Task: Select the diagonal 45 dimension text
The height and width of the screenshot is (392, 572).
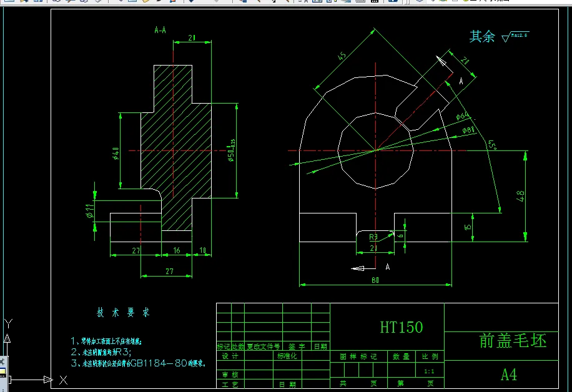Action: point(342,56)
